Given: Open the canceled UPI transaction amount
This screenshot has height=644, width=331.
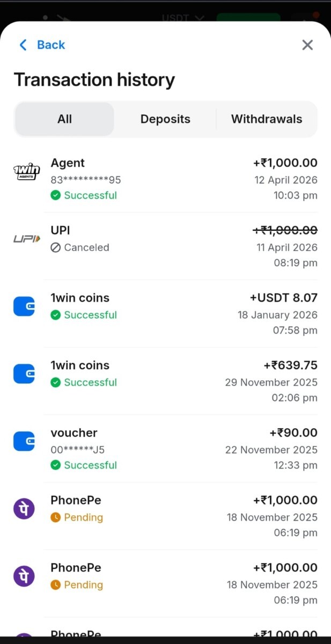Looking at the screenshot, I should pyautogui.click(x=285, y=230).
